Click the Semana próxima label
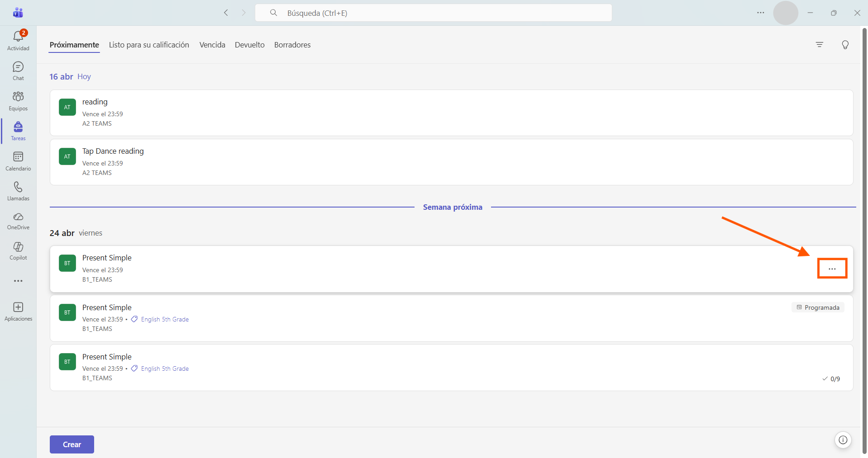 point(453,207)
